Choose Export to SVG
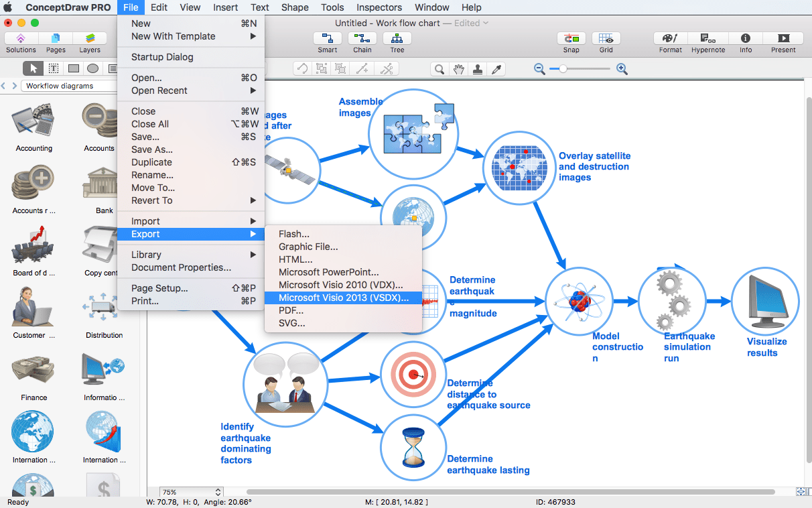 click(344, 323)
